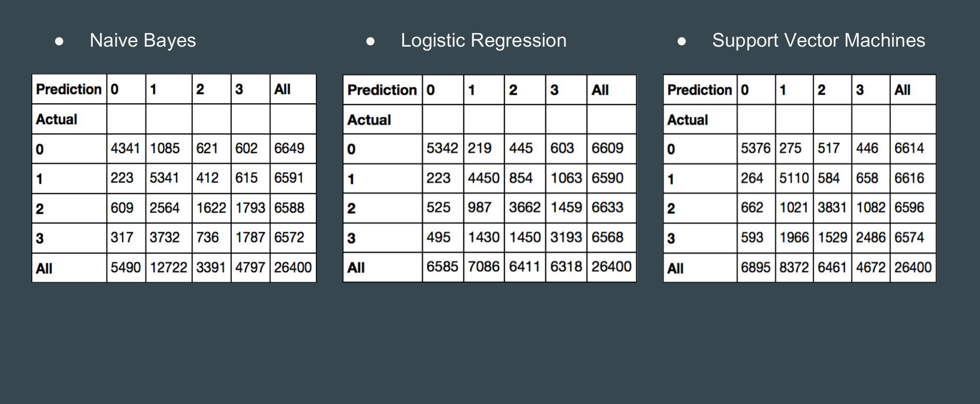
Task: Click All column header in Logistic Regression table
Action: click(x=600, y=90)
